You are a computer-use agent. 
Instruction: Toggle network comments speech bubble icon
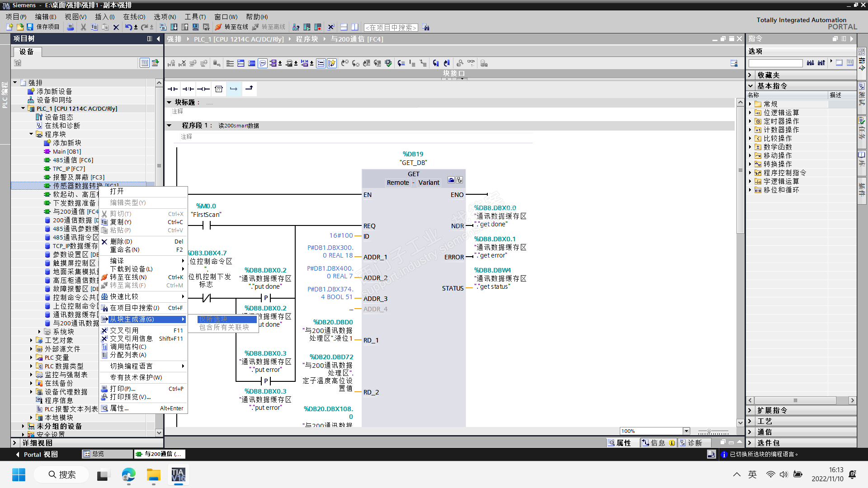263,63
